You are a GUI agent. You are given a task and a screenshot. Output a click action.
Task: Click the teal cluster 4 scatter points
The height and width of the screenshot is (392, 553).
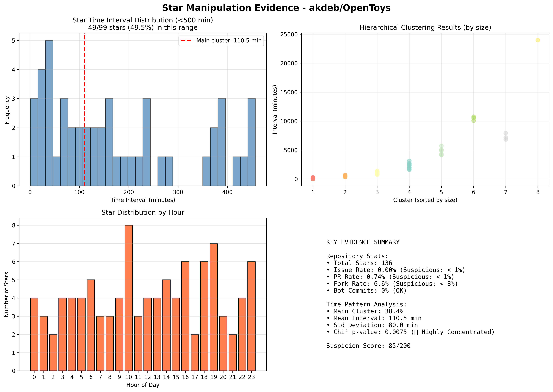(x=409, y=165)
